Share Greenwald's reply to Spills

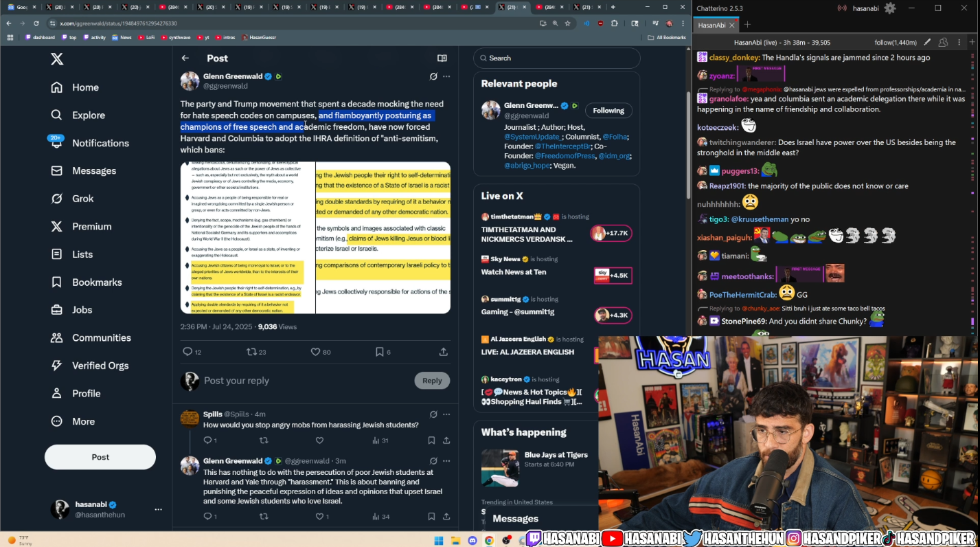[x=446, y=517]
